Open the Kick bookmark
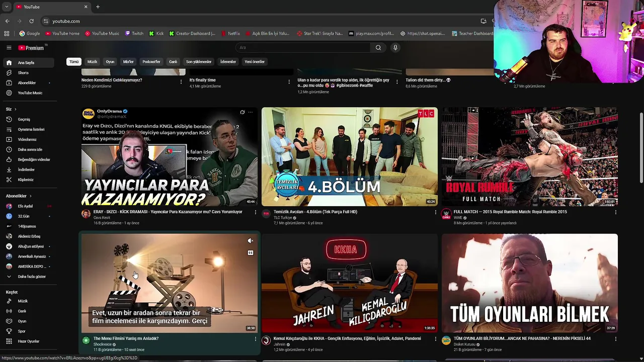 coord(156,34)
